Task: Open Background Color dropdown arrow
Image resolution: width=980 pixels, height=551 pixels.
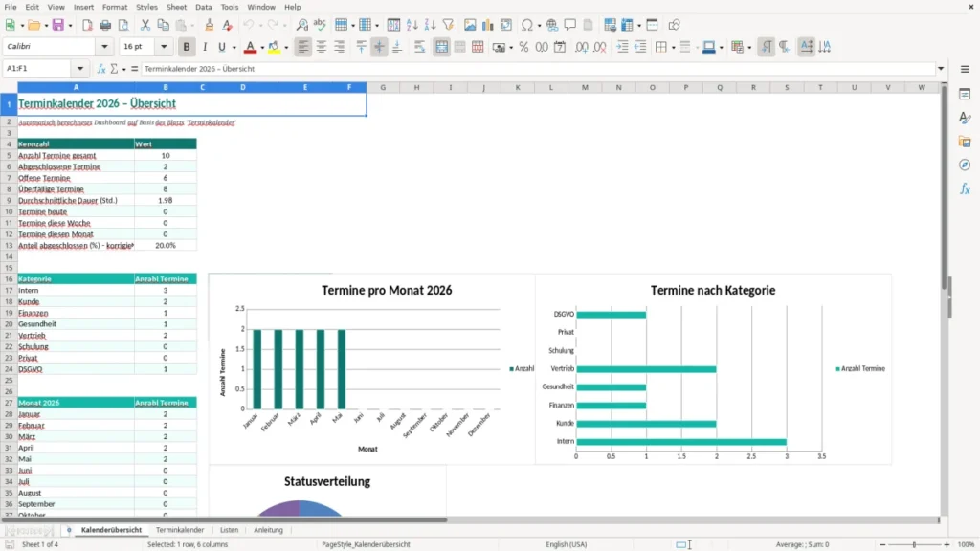Action: tap(286, 48)
